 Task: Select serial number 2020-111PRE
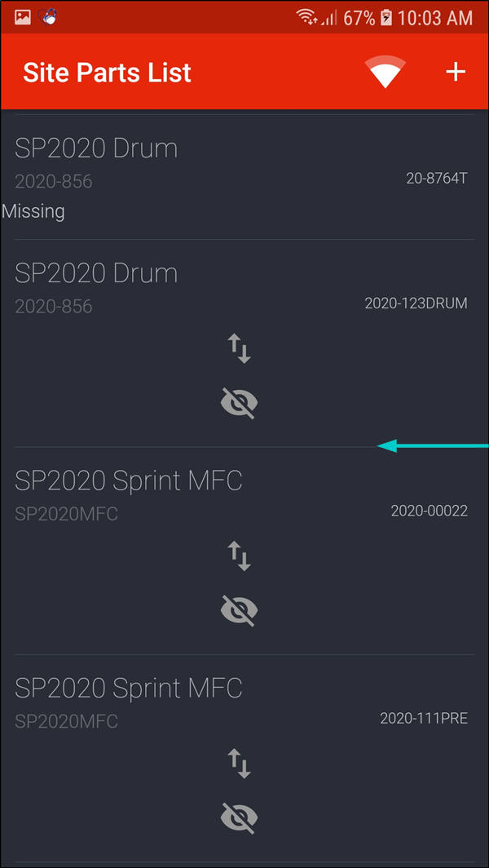coord(423,719)
